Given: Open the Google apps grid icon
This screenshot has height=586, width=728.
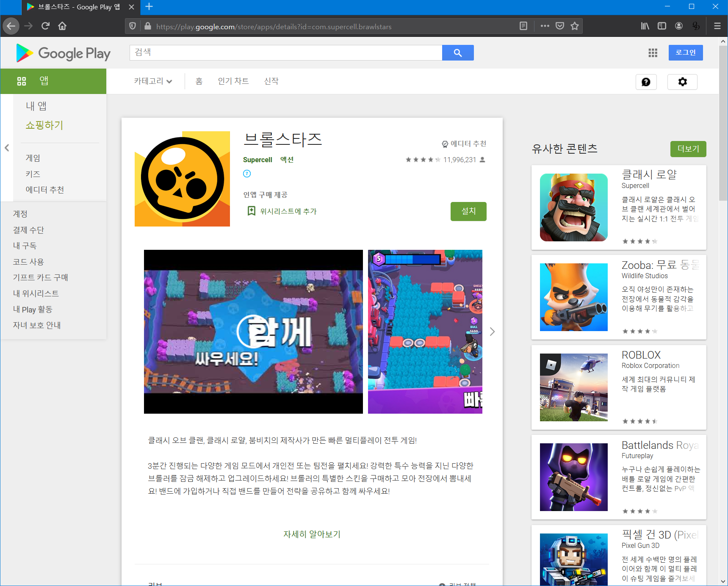Looking at the screenshot, I should 653,53.
